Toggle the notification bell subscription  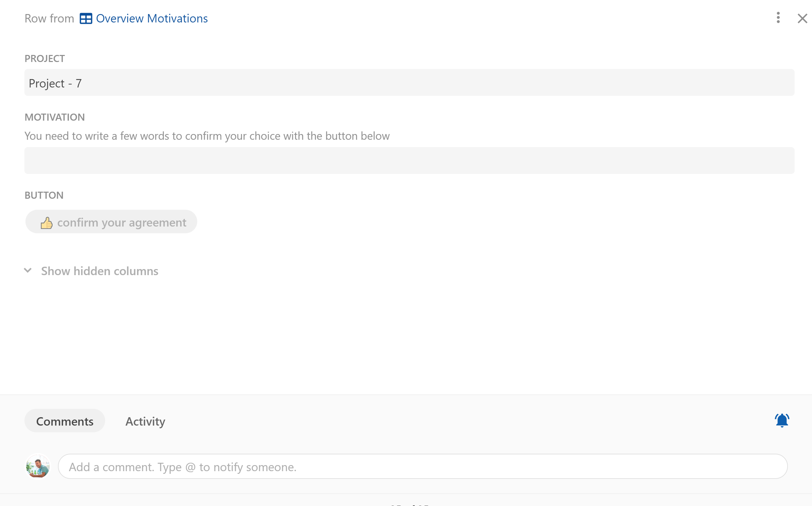pos(782,420)
